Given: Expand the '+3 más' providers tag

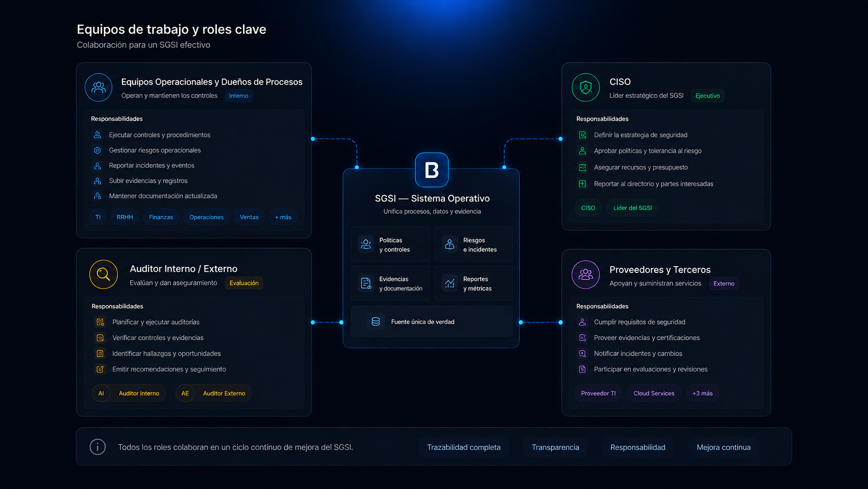Looking at the screenshot, I should tap(702, 393).
